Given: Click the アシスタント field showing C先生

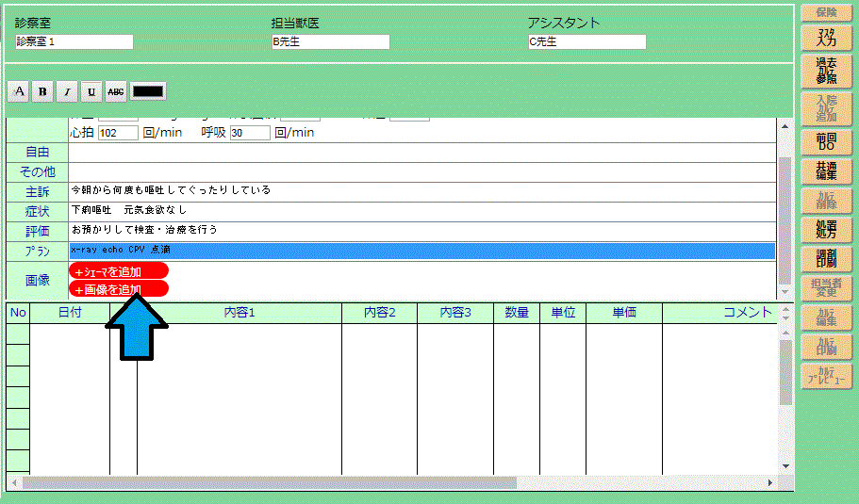Looking at the screenshot, I should [586, 41].
